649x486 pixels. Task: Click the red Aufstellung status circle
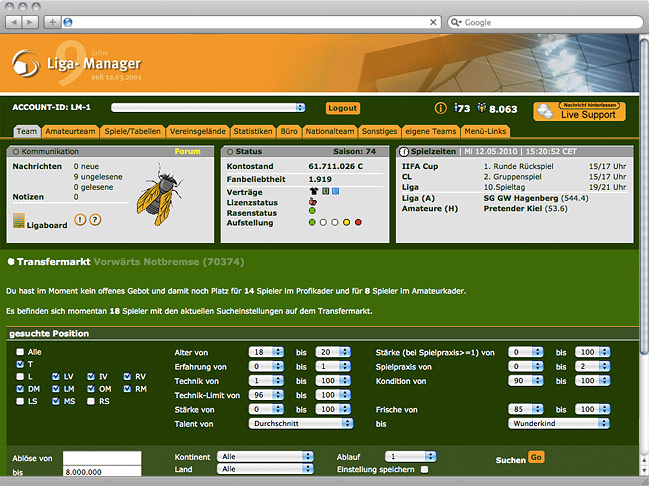tap(358, 223)
